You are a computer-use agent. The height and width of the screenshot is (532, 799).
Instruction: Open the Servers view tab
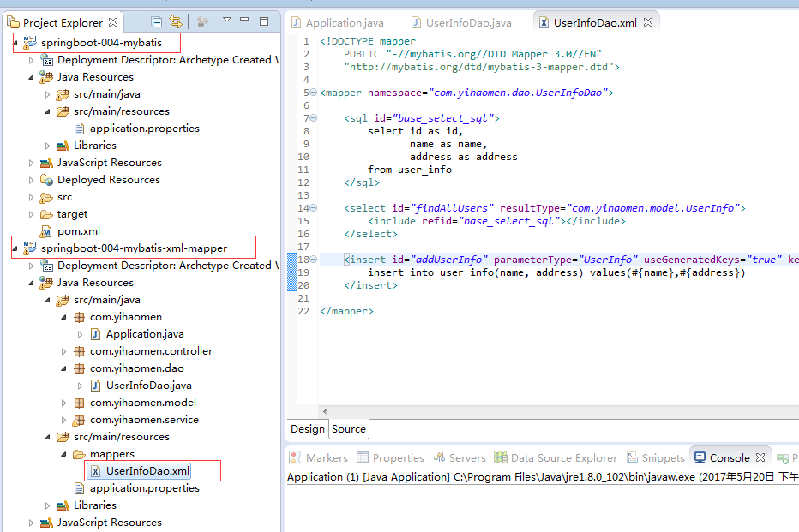click(x=460, y=457)
